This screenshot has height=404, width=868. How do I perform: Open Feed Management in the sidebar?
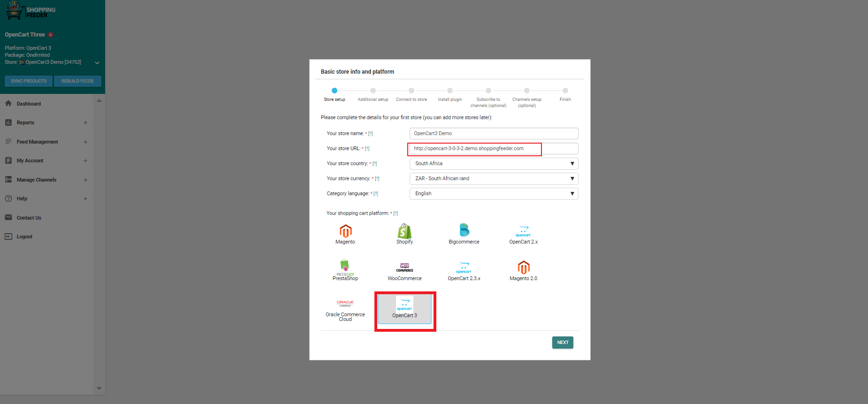coord(37,142)
